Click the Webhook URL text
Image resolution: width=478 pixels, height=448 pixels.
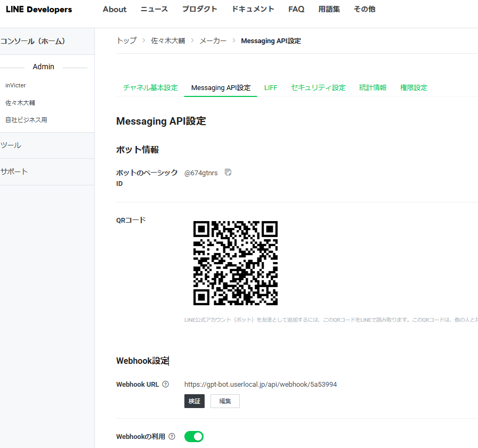click(261, 384)
